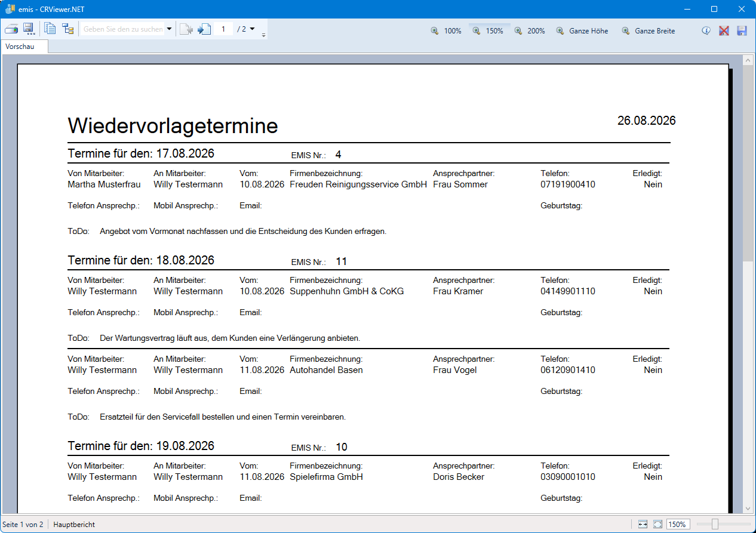Click 'Seite 1 von 2' in status bar
The height and width of the screenshot is (533, 756).
click(x=23, y=524)
